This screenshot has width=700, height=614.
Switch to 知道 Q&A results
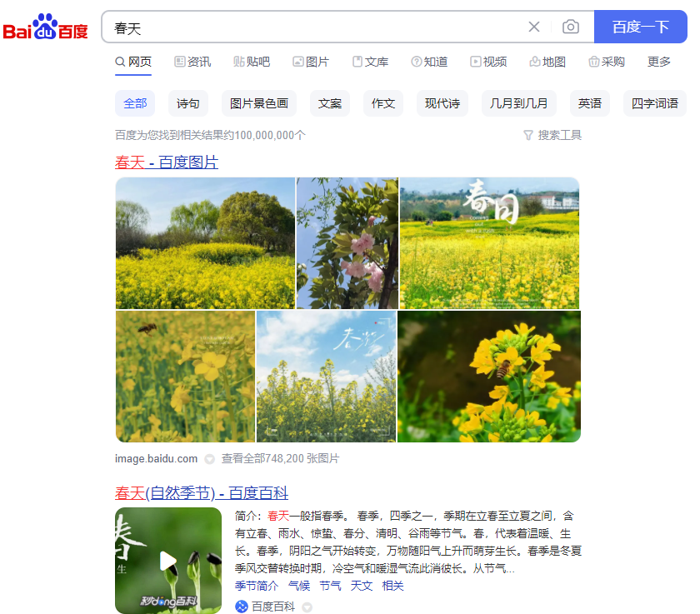(429, 61)
